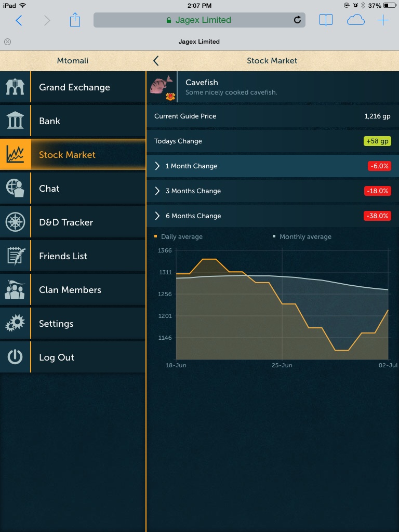The width and height of the screenshot is (399, 532).
Task: Click the Log Out power icon
Action: [x=15, y=357]
